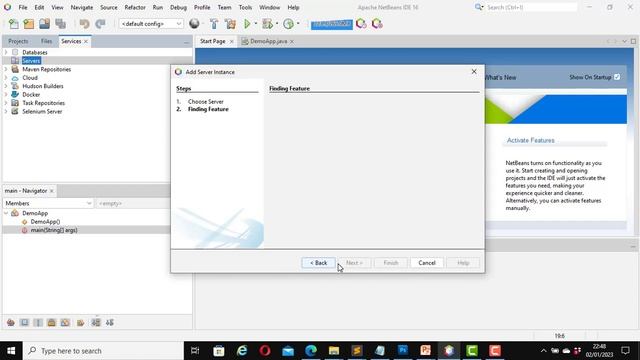
Task: Click the New Project toolbar icon
Action: pyautogui.click(x=29, y=24)
